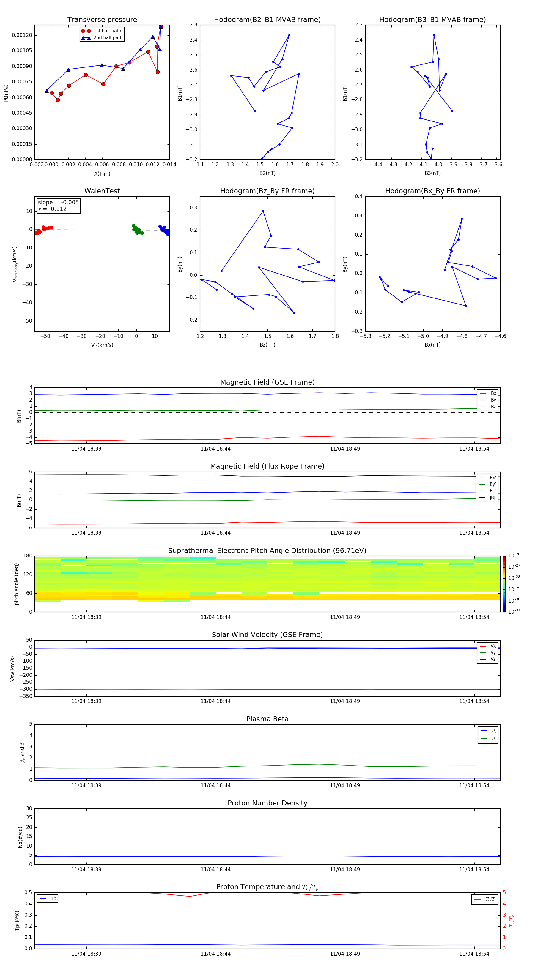Click 'Np(#/cc)' y-axis label
Viewport: 535px width, 980px height.
point(20,837)
